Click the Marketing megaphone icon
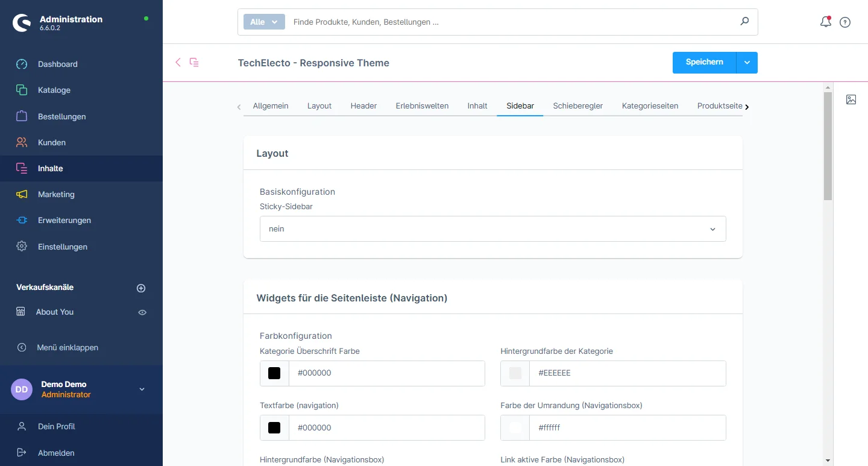 22,194
